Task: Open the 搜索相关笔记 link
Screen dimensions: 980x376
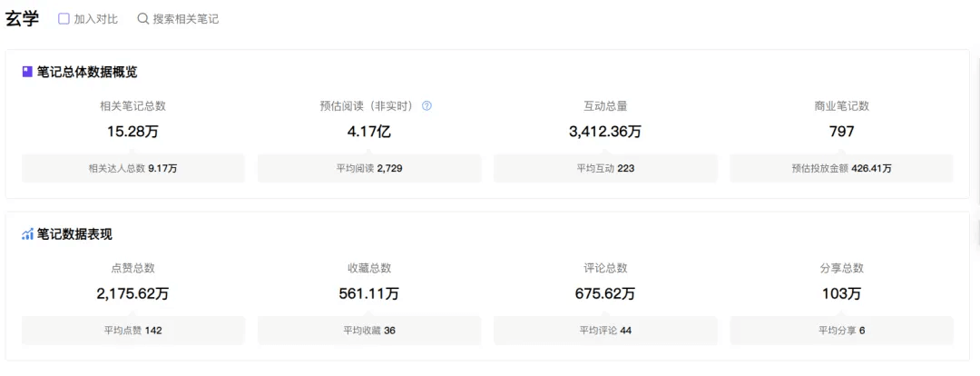Action: (x=185, y=19)
